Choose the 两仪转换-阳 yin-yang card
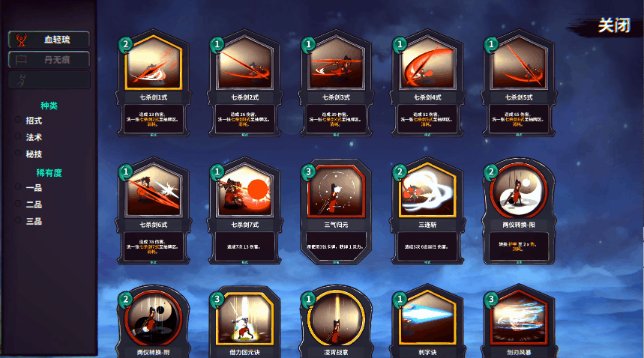Viewport: 644px width, 358px height. [x=519, y=210]
